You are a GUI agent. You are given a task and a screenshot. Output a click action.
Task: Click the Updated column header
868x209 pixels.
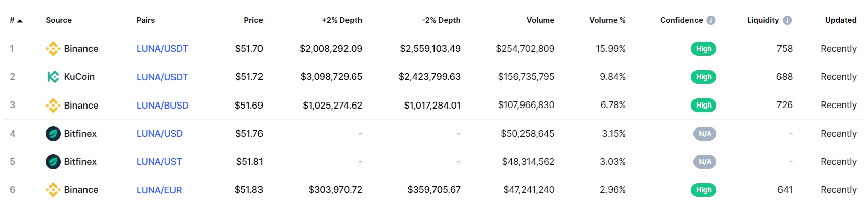841,20
